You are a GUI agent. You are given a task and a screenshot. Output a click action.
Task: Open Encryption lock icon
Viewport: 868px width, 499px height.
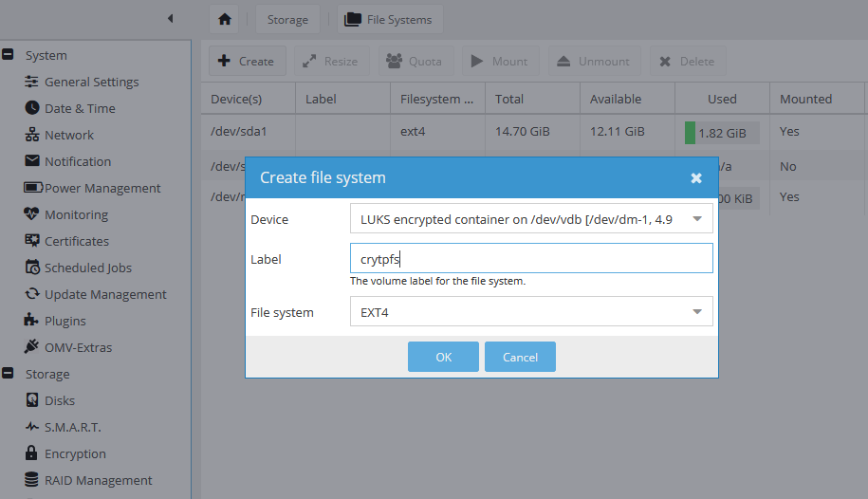click(32, 453)
